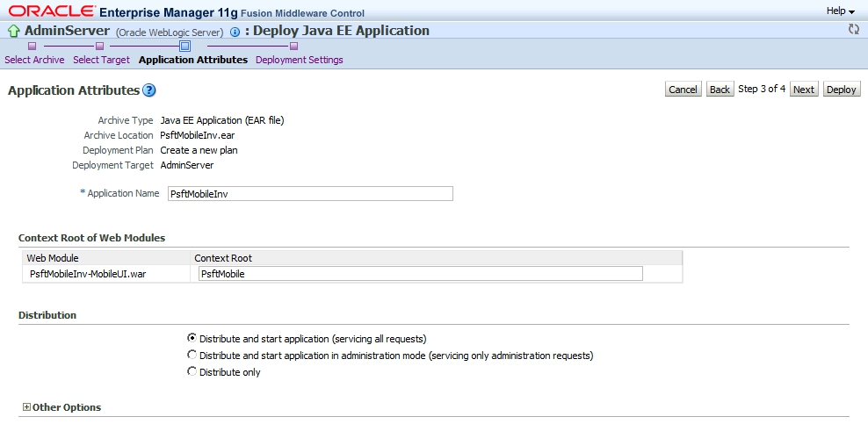Go to the Deployment Settings step
The height and width of the screenshot is (424, 868).
300,60
